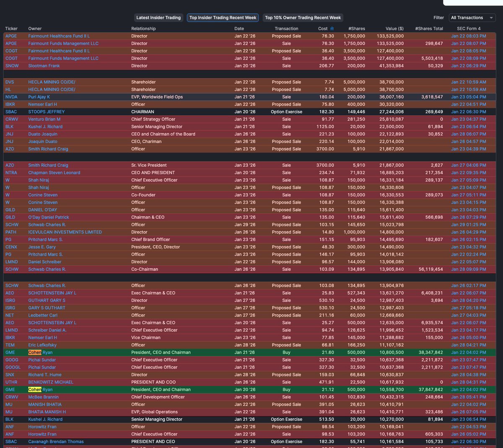Open owner BENKOWITZ MICHAEL link
Viewport: 503px width, 448px height.
click(51, 382)
